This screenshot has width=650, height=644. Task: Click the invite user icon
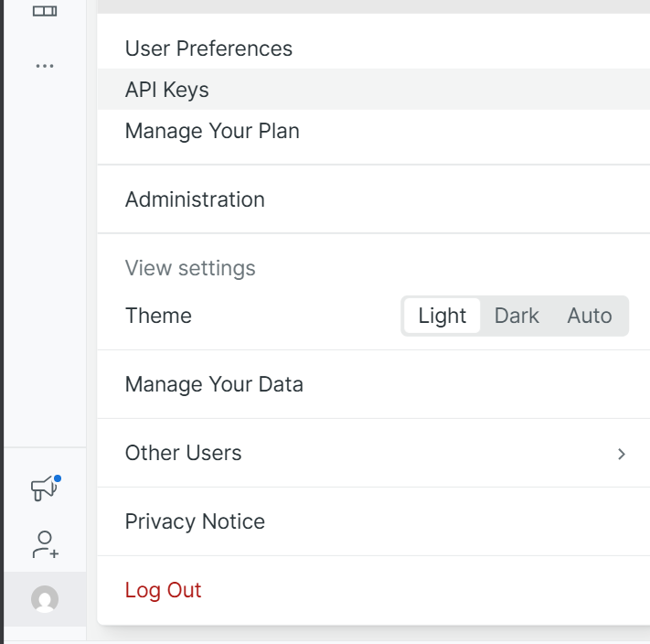coord(44,544)
